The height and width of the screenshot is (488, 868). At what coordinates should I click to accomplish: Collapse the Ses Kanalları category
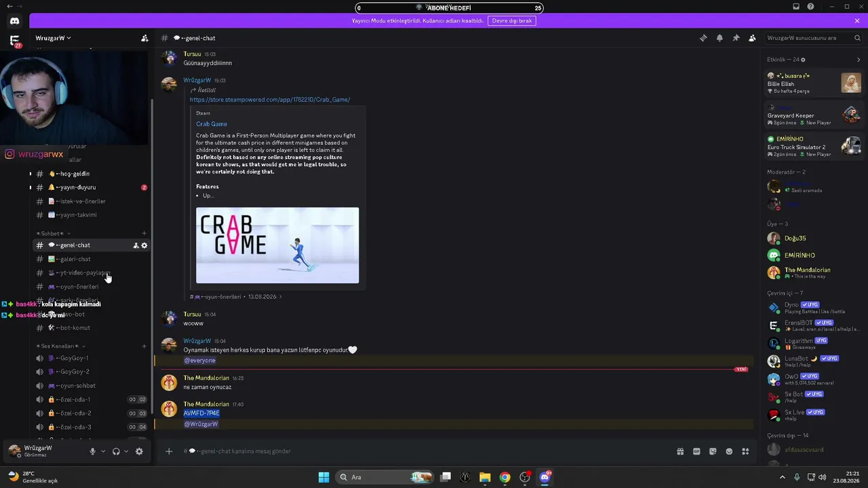pyautogui.click(x=61, y=346)
